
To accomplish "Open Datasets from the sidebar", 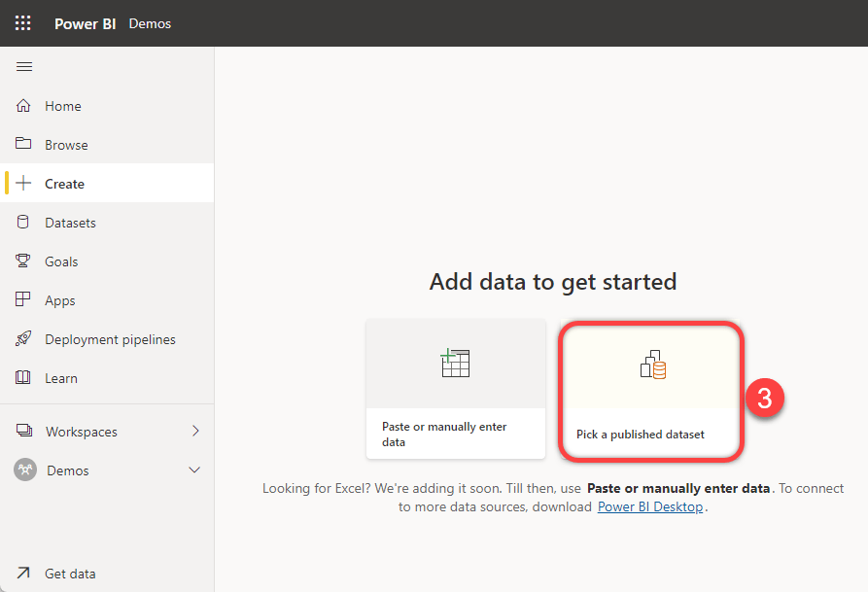I will pyautogui.click(x=107, y=222).
